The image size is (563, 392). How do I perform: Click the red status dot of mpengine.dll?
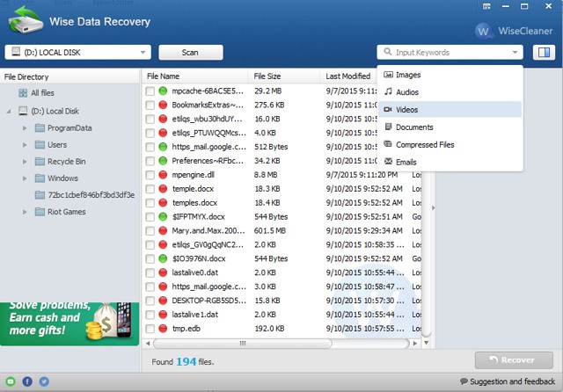pyautogui.click(x=163, y=175)
